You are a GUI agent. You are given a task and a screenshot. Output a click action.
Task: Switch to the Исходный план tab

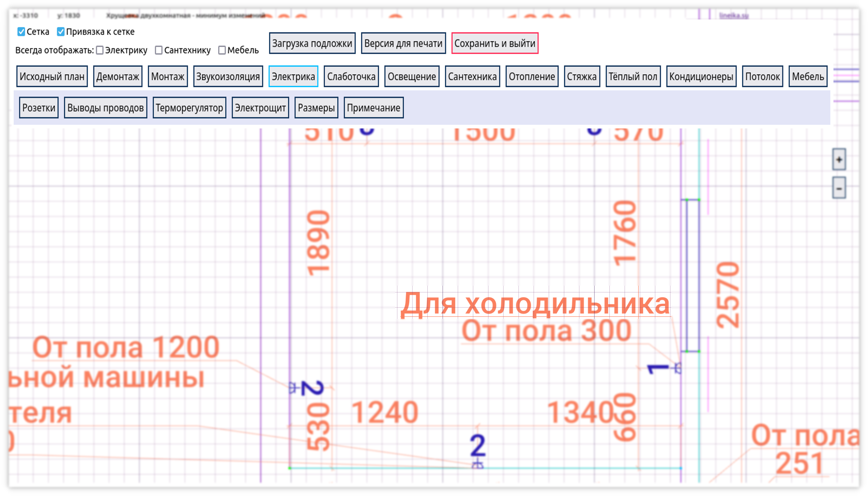(52, 76)
